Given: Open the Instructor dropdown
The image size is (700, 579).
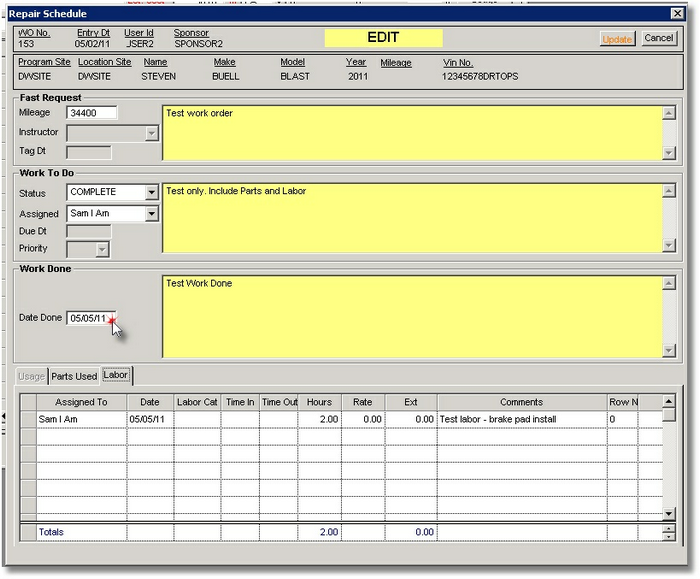Looking at the screenshot, I should click(x=151, y=133).
